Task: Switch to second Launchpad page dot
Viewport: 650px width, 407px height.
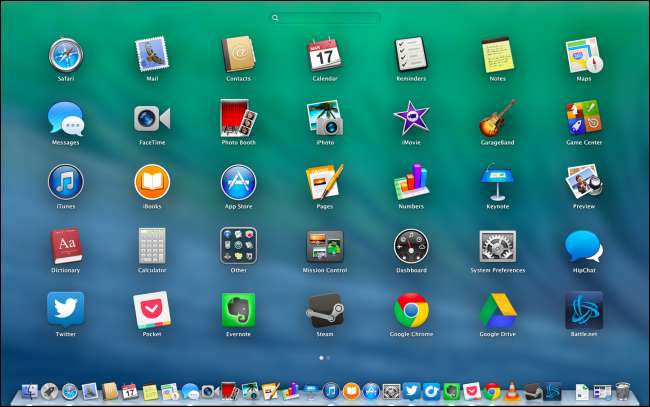Action: (329, 357)
